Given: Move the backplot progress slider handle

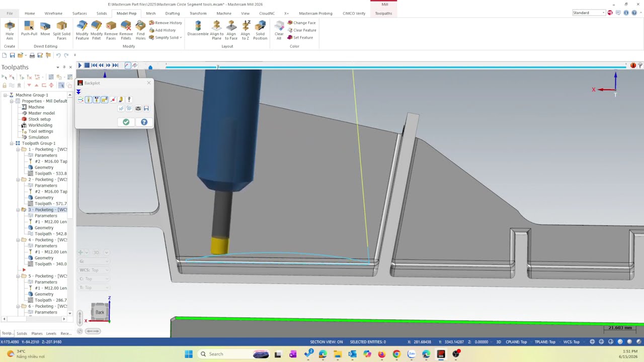Looking at the screenshot, I should coord(217,67).
